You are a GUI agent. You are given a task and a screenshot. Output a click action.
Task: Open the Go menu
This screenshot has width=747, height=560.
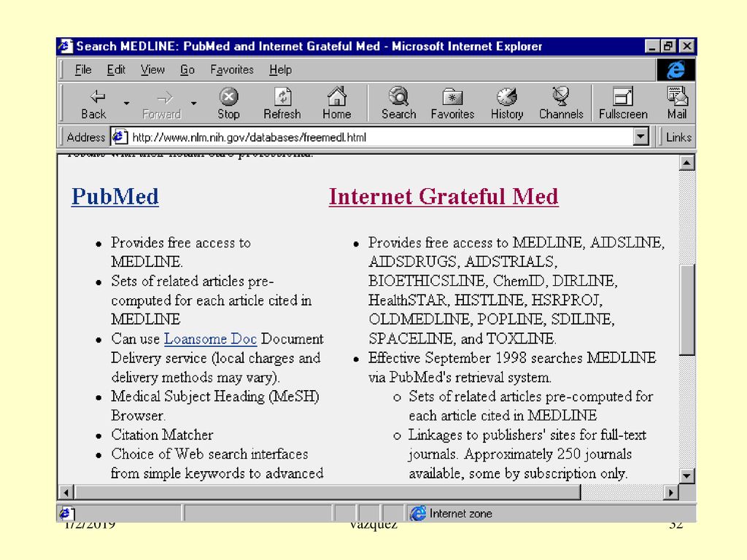(187, 70)
